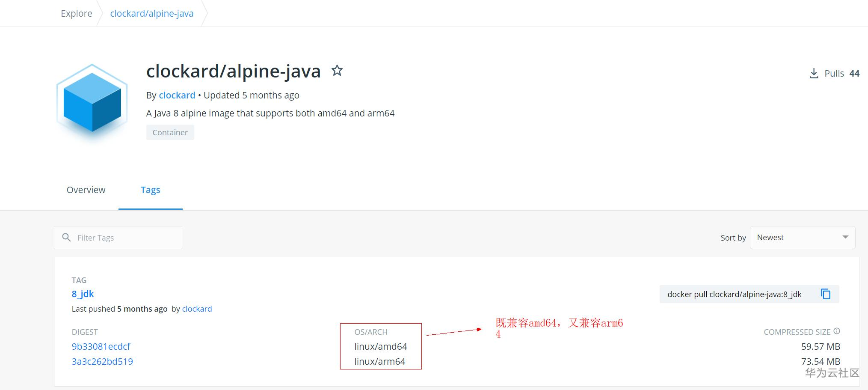868x390 pixels.
Task: Click clockard link after Last pushed
Action: [x=197, y=309]
